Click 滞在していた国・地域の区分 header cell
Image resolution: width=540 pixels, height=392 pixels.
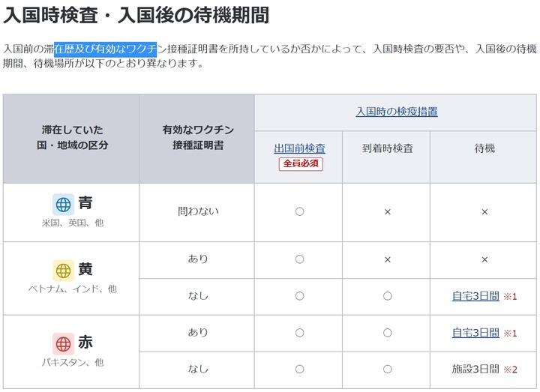[x=73, y=138]
